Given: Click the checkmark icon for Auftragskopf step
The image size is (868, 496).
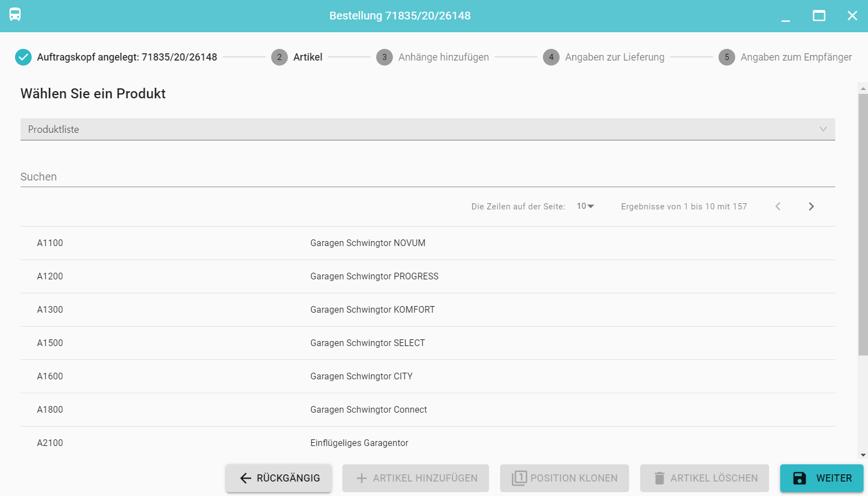Looking at the screenshot, I should [23, 57].
